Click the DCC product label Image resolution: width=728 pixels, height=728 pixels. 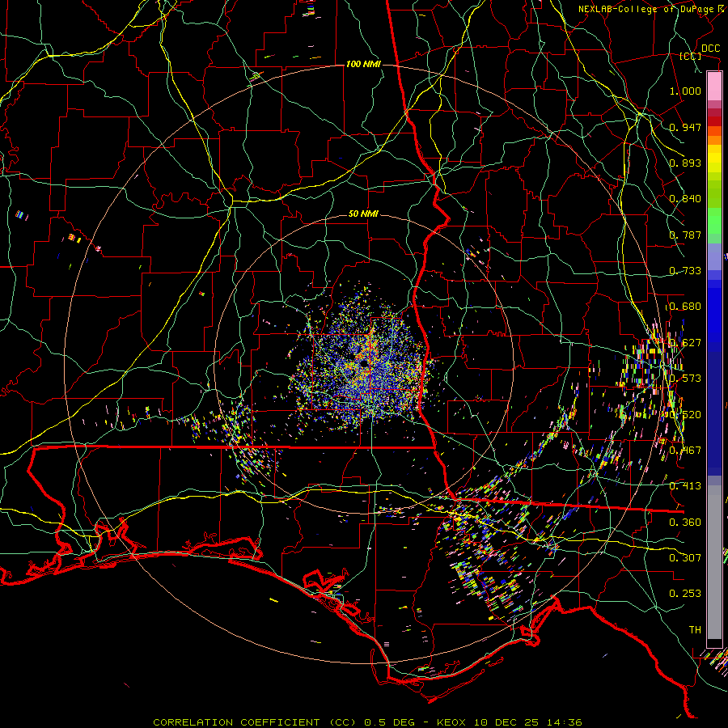pyautogui.click(x=710, y=48)
